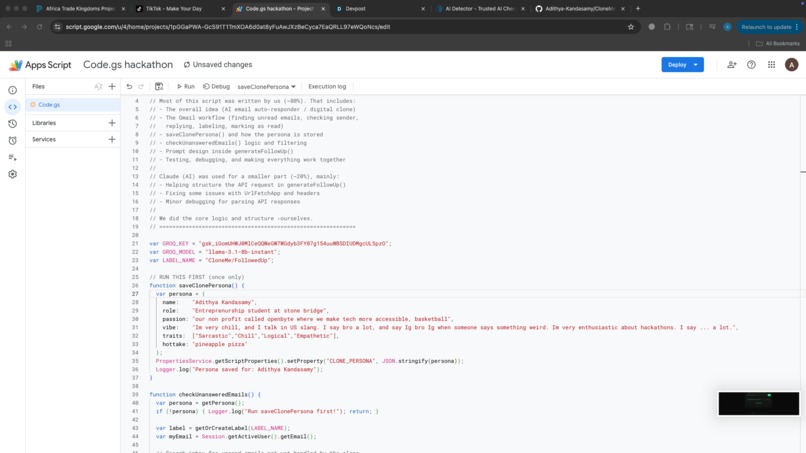Select the Code.gs file in Files
The height and width of the screenshot is (453, 806).
click(73, 104)
